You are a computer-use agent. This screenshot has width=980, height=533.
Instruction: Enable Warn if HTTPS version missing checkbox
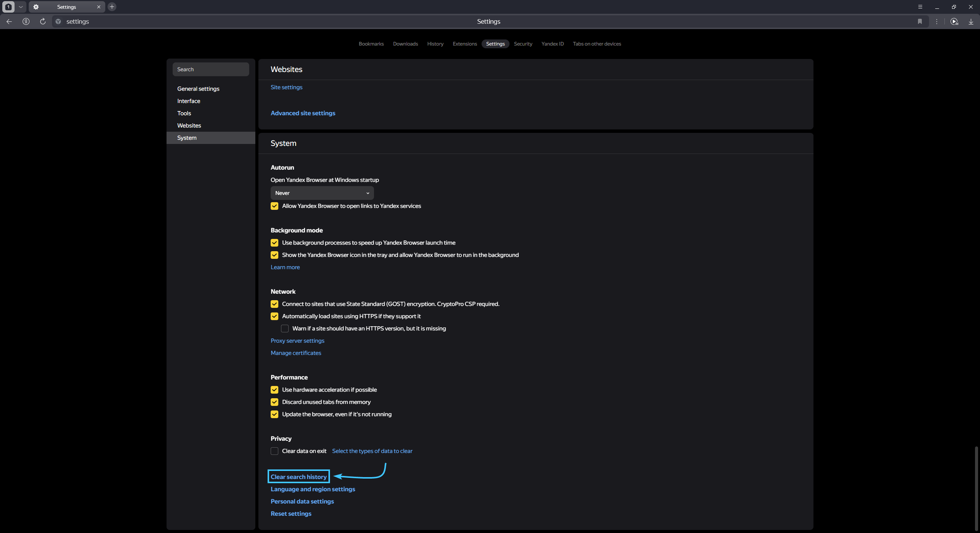point(285,329)
